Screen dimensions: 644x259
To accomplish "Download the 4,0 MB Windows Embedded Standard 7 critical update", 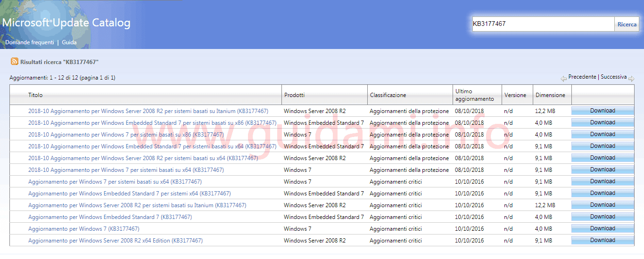I will (603, 217).
